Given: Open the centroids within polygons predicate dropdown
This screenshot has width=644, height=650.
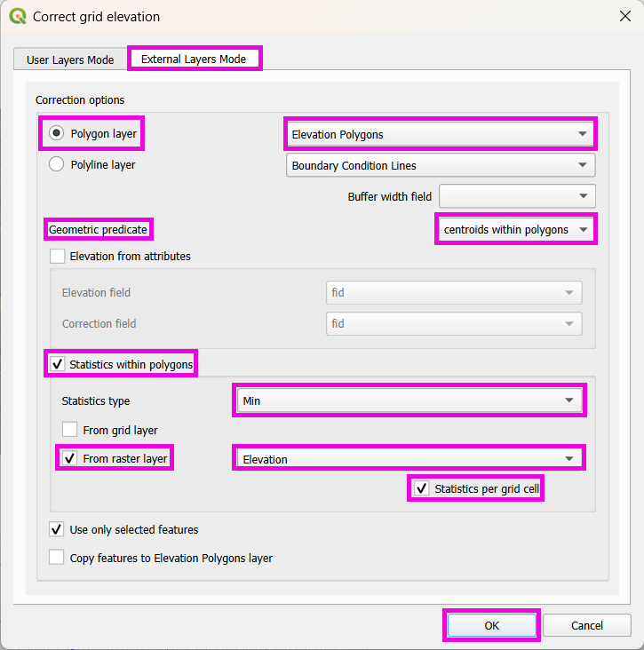Looking at the screenshot, I should pyautogui.click(x=515, y=229).
